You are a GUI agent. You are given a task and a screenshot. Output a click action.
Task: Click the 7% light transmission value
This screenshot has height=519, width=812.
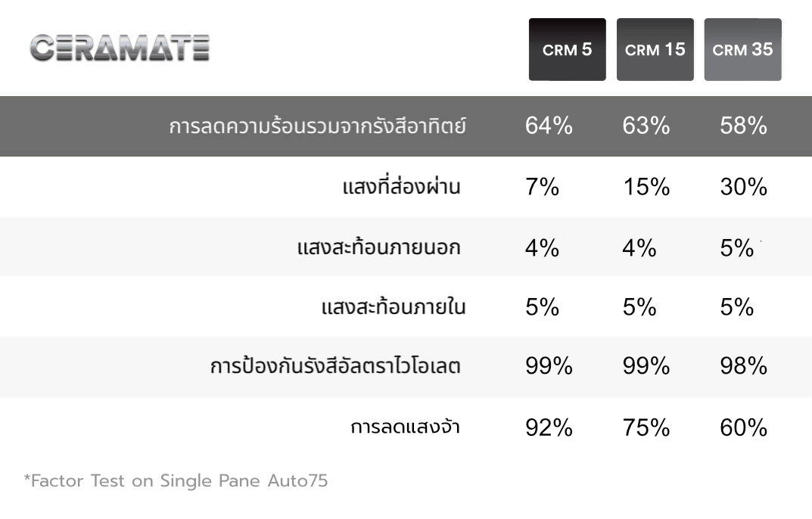[x=542, y=187]
